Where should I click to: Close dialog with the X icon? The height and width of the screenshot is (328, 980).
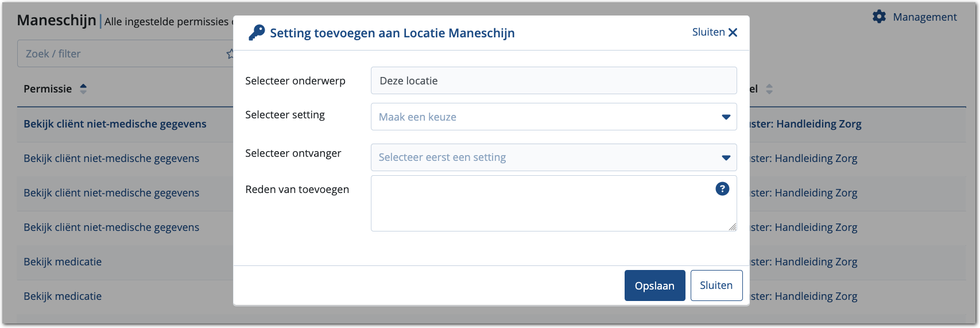coord(733,33)
